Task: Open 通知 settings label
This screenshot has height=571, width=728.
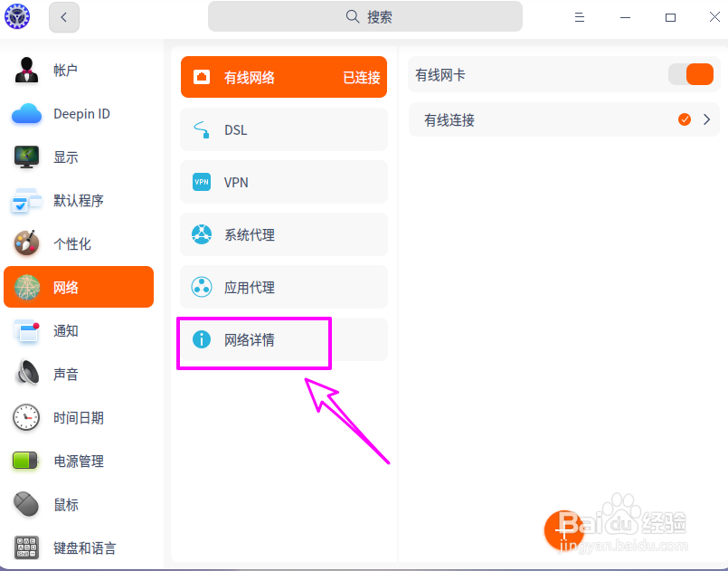Action: [65, 331]
